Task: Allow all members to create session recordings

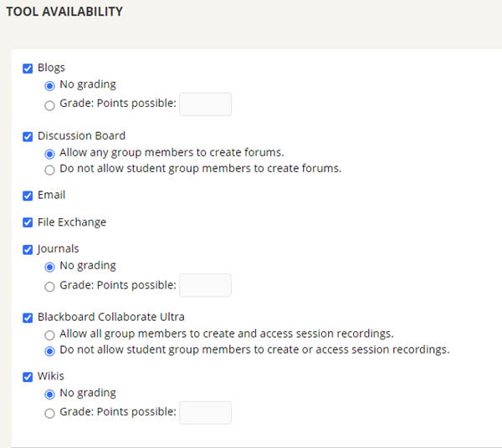Action: [49, 335]
